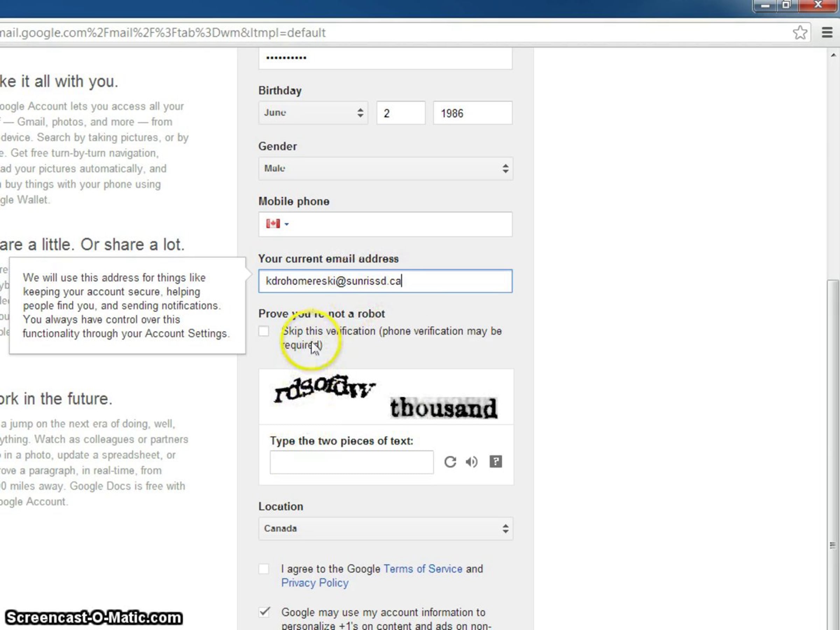Uncheck Google may use my account information

pyautogui.click(x=264, y=612)
